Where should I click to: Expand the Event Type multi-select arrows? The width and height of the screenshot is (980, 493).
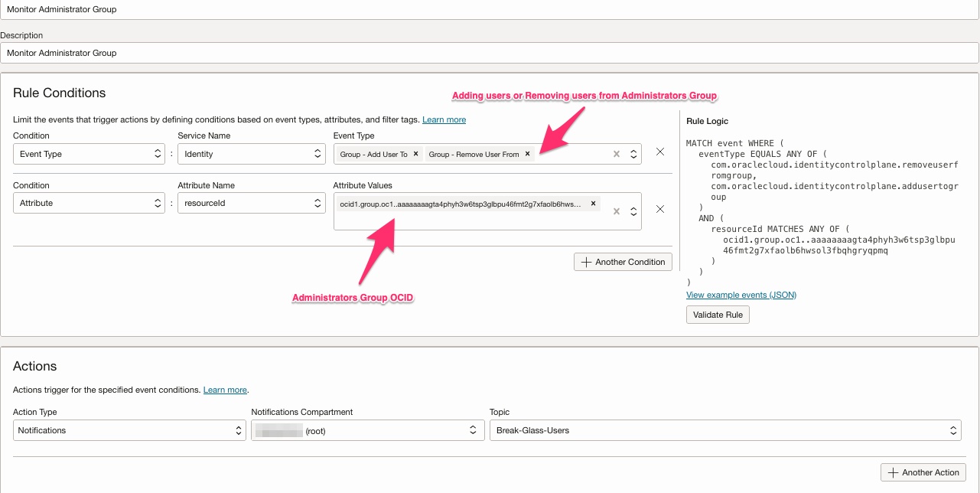(x=633, y=154)
